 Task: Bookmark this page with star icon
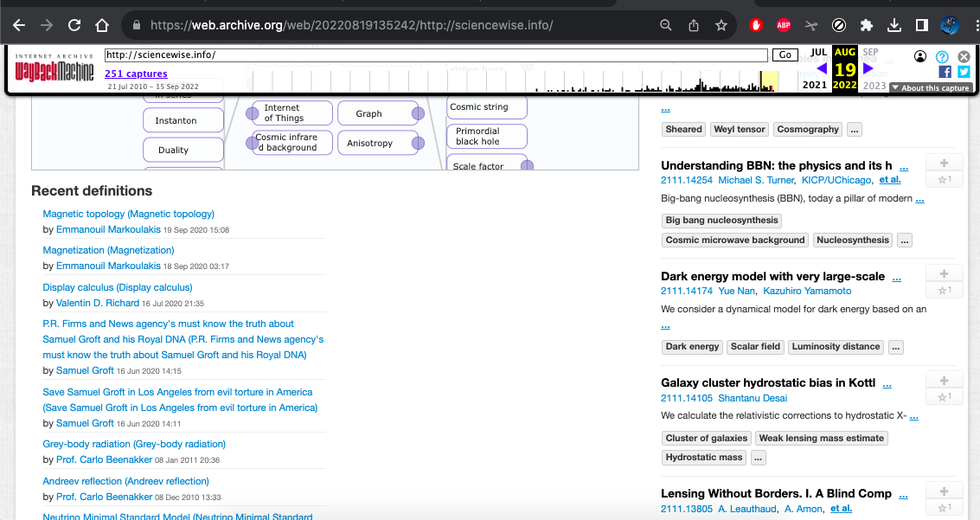pos(721,25)
